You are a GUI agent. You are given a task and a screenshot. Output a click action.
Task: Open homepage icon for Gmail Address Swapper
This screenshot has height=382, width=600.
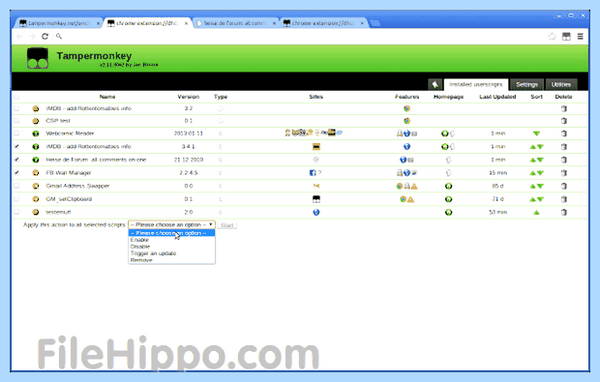click(448, 186)
